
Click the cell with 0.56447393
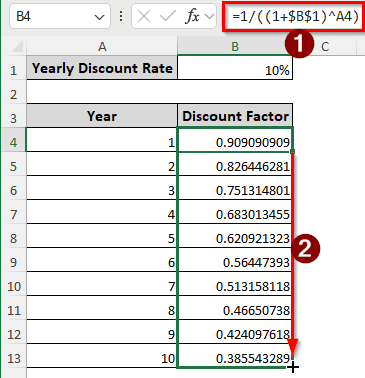(235, 260)
